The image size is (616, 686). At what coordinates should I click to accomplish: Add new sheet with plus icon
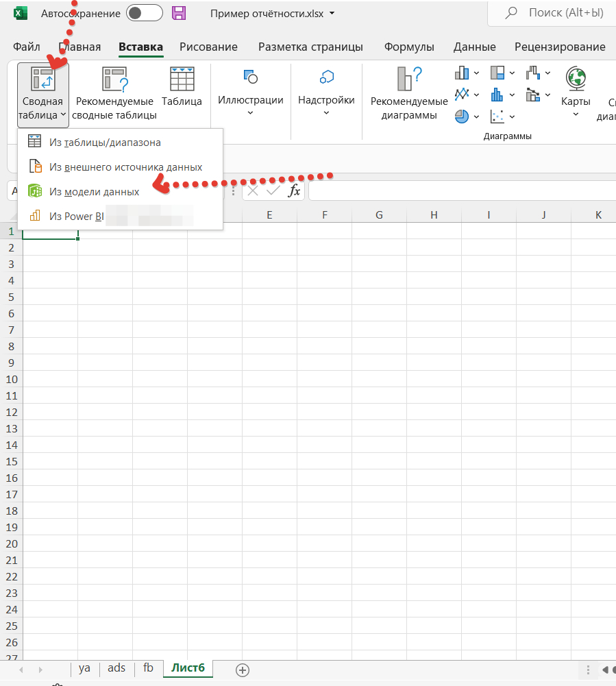click(242, 670)
